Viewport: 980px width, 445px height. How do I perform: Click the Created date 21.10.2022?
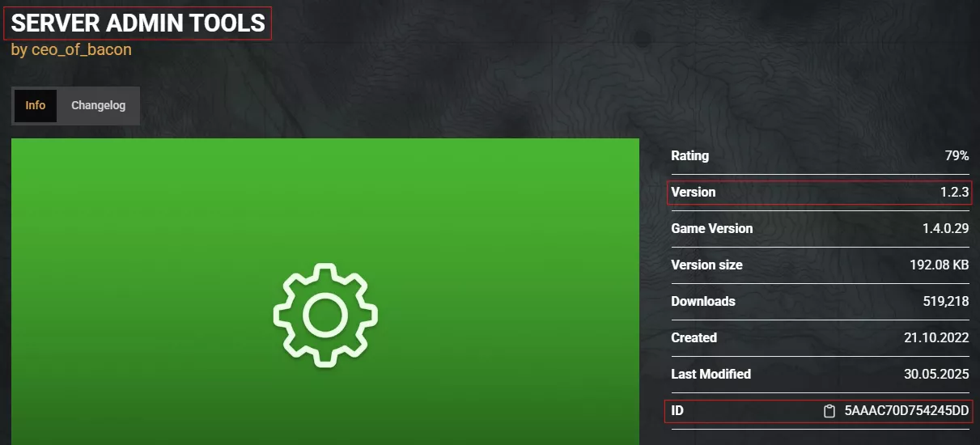point(936,337)
